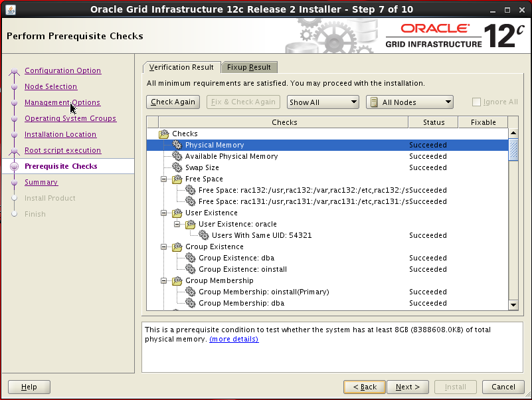Go to Operating System Groups step
Viewport: 532px width, 400px height.
70,118
